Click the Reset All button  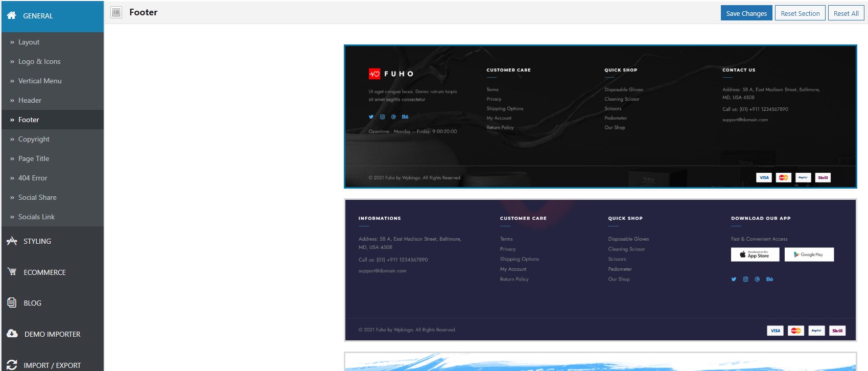[846, 13]
